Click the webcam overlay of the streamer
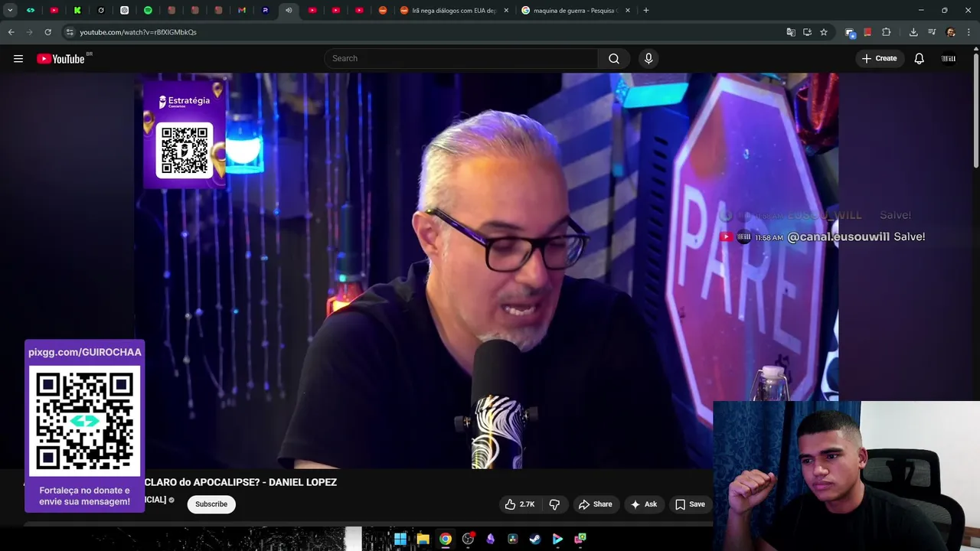The height and width of the screenshot is (551, 980). [847, 475]
